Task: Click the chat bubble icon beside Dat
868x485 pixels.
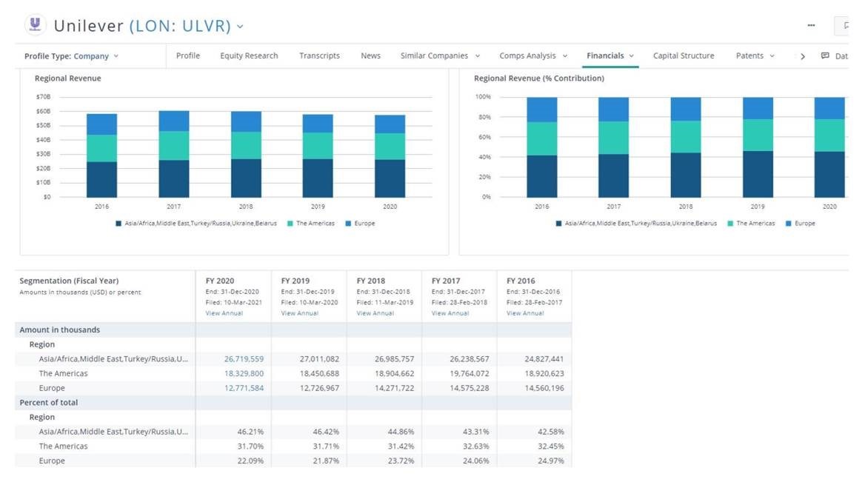Action: (x=825, y=56)
